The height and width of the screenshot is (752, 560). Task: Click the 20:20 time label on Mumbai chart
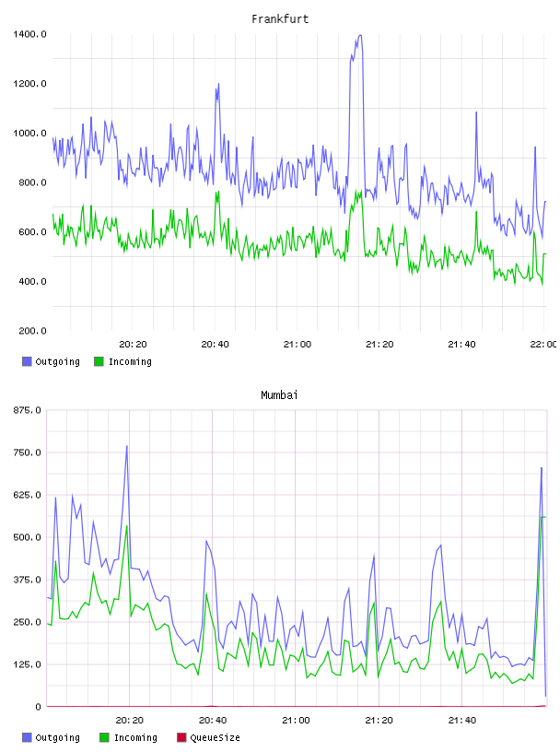point(130,720)
